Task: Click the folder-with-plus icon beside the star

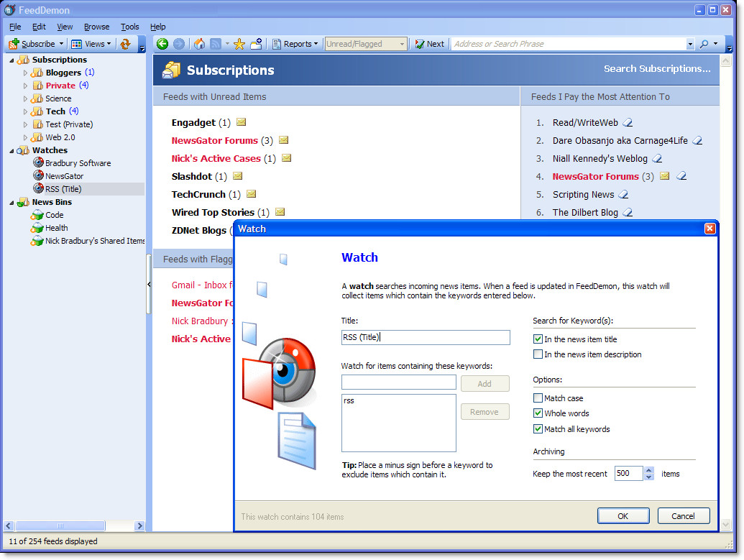Action: (x=257, y=44)
